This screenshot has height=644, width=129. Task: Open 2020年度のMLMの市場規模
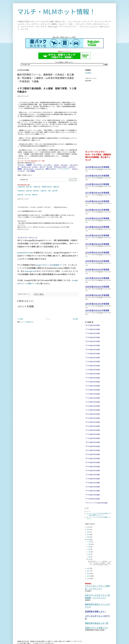[97, 167]
